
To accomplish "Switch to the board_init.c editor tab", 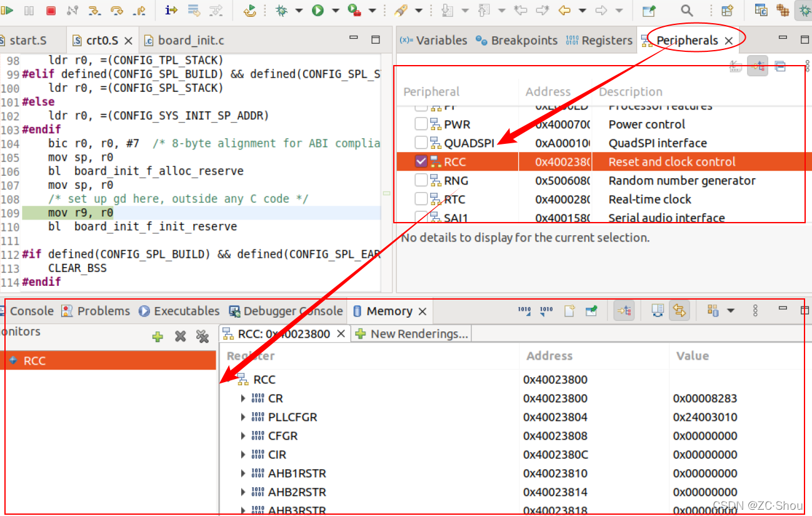I will (184, 41).
